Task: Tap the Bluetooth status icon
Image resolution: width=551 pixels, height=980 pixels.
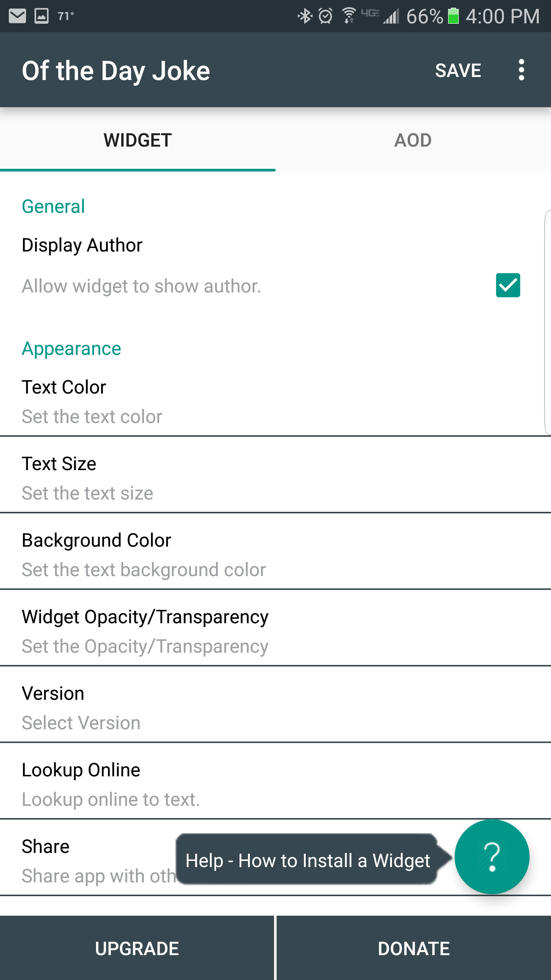Action: coord(305,16)
